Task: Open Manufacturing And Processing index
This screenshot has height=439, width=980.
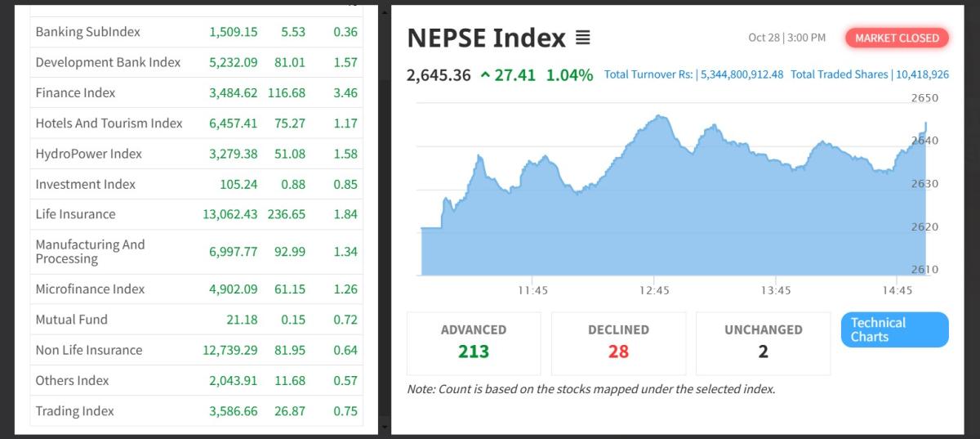Action: 90,251
